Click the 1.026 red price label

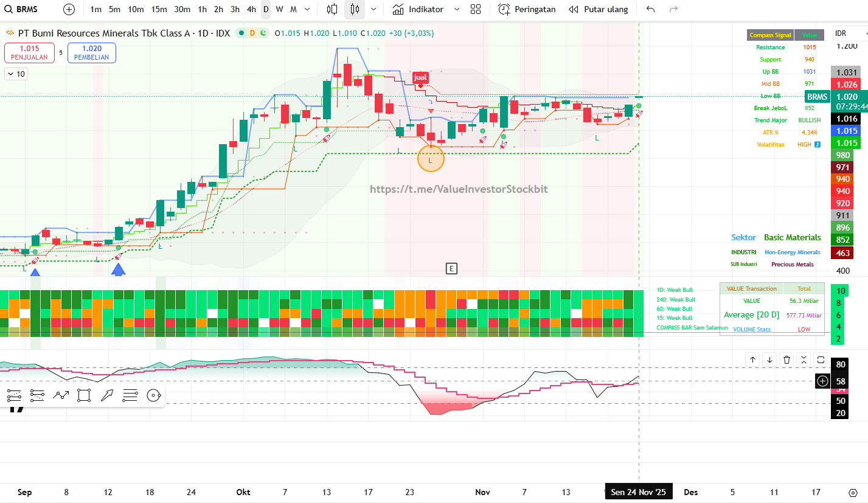point(847,85)
